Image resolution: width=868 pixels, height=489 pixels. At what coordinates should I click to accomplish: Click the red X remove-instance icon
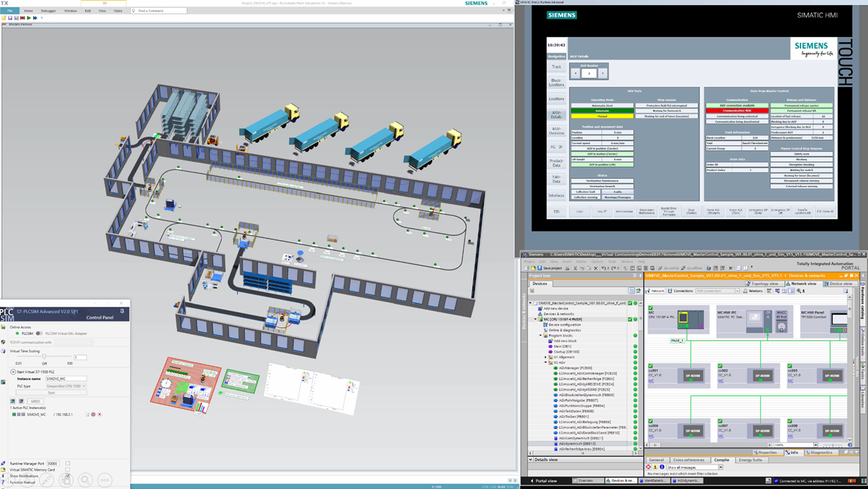coord(100,415)
